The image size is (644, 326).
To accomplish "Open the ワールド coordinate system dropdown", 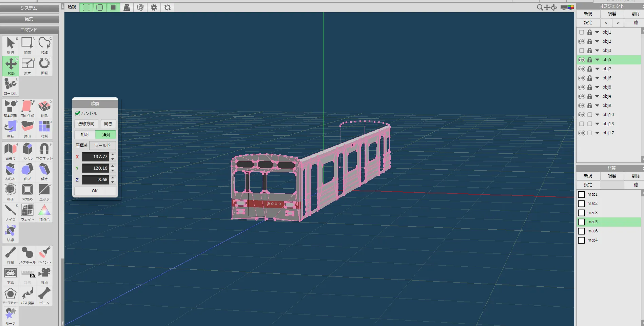I will [102, 146].
